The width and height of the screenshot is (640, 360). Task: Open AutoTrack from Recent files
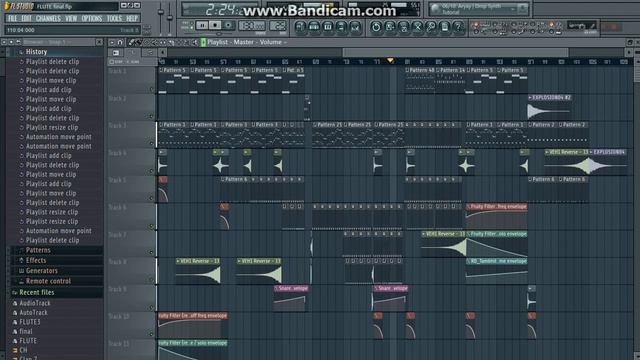33,313
